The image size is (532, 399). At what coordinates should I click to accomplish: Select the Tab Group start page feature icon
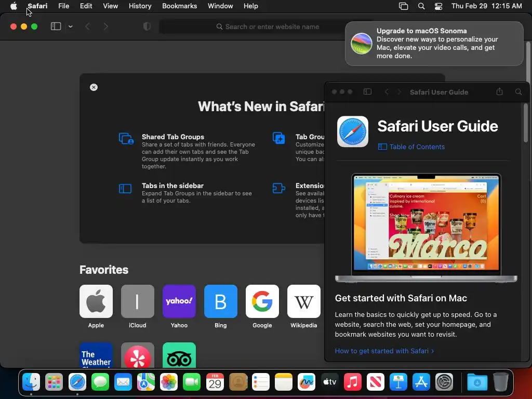pos(279,138)
